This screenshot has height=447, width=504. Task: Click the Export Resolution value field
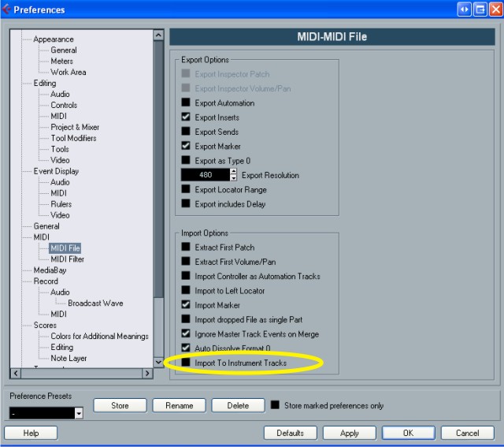(206, 175)
